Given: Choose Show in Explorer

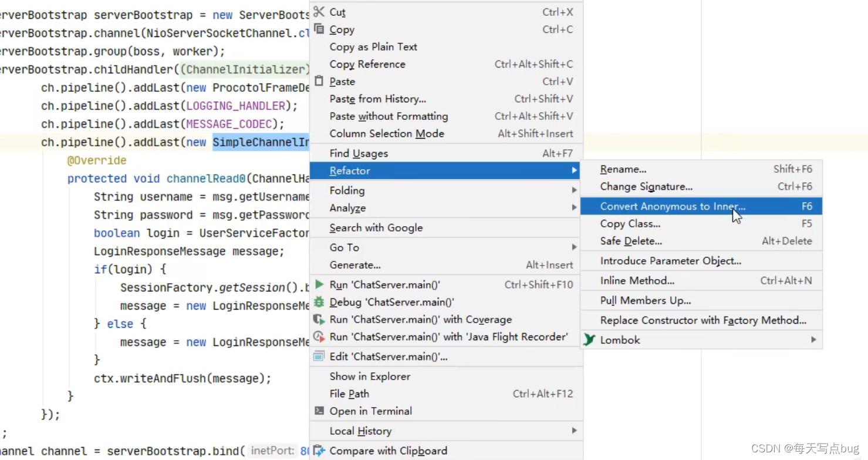Looking at the screenshot, I should [446, 376].
